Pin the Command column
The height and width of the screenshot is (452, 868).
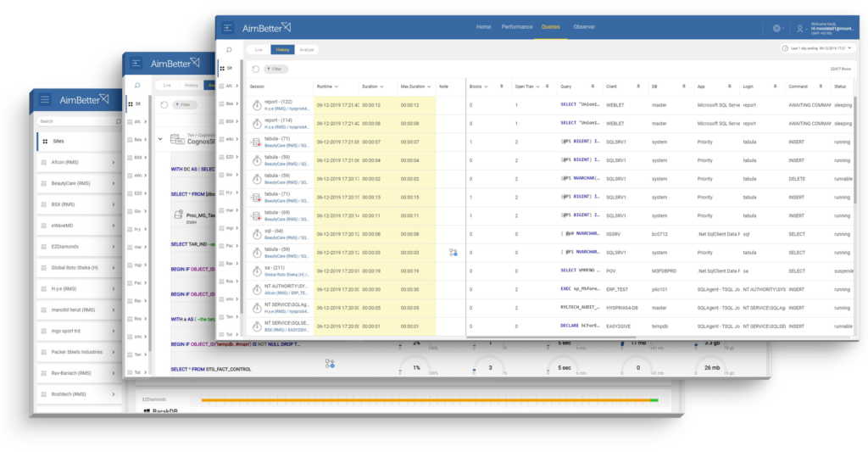pos(821,86)
